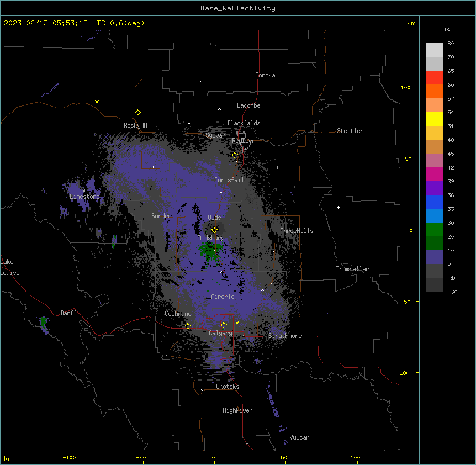Pick the light blue 30-33 dBZ legend color

click(434, 215)
